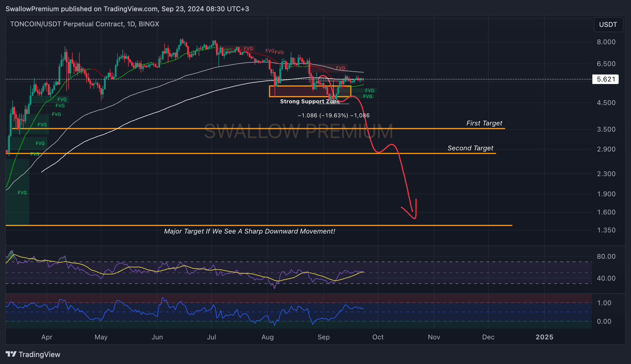Click the 0.00 level on bottom indicator scale
Viewport: 631px width, 364px height.
[x=604, y=321]
